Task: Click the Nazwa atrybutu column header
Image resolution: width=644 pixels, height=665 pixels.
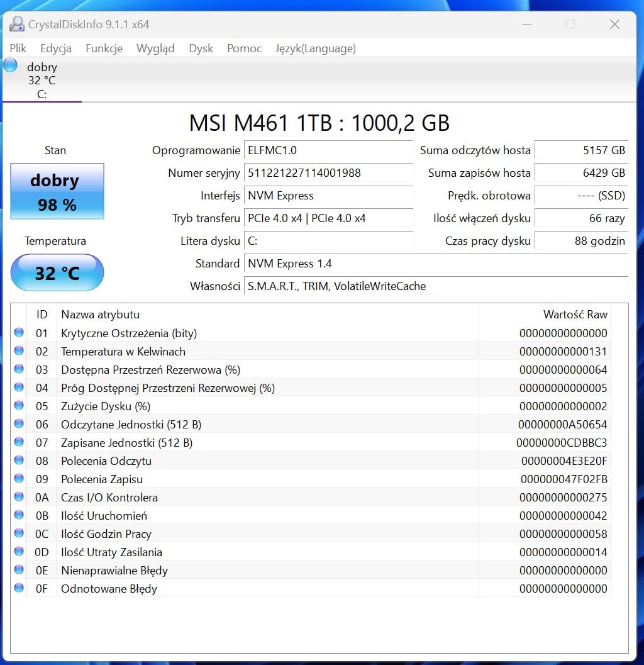Action: pos(267,314)
